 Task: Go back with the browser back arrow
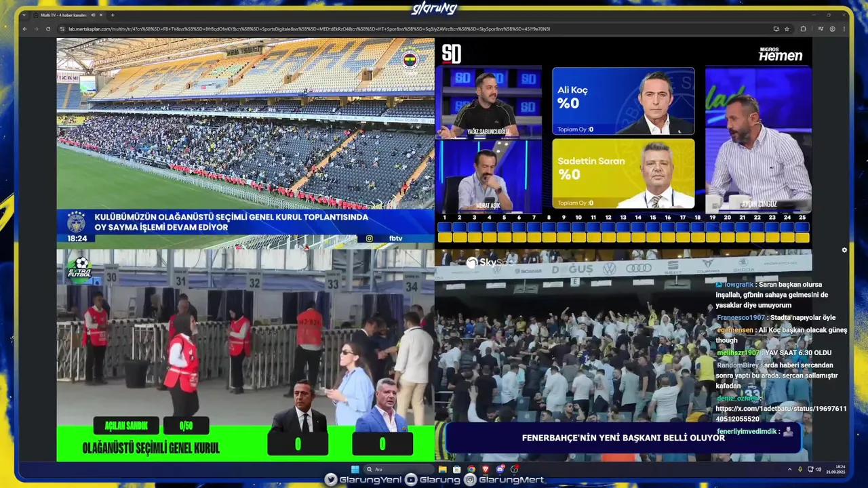click(x=25, y=29)
